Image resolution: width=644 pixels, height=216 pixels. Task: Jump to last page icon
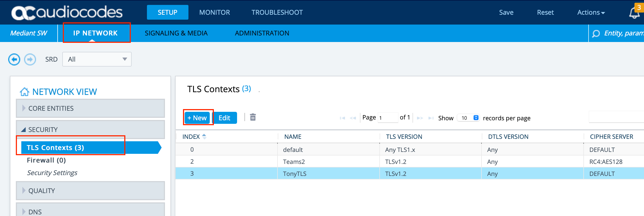[431, 118]
